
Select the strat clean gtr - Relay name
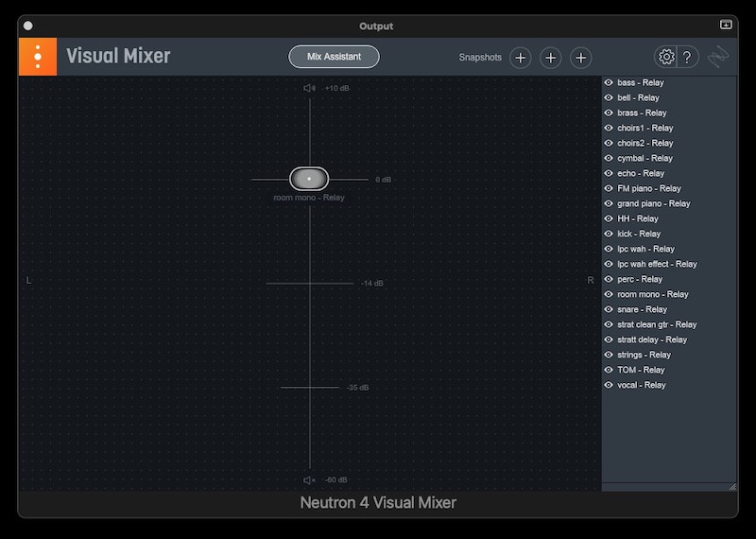coord(657,324)
